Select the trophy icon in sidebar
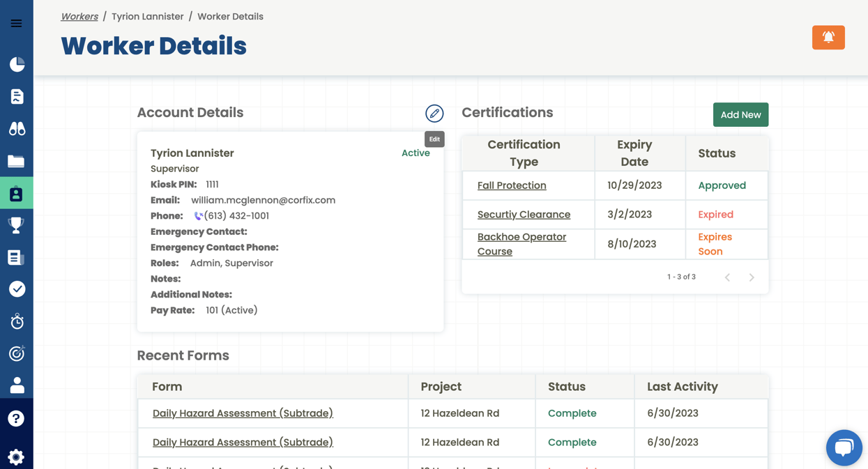868x469 pixels. pos(17,225)
